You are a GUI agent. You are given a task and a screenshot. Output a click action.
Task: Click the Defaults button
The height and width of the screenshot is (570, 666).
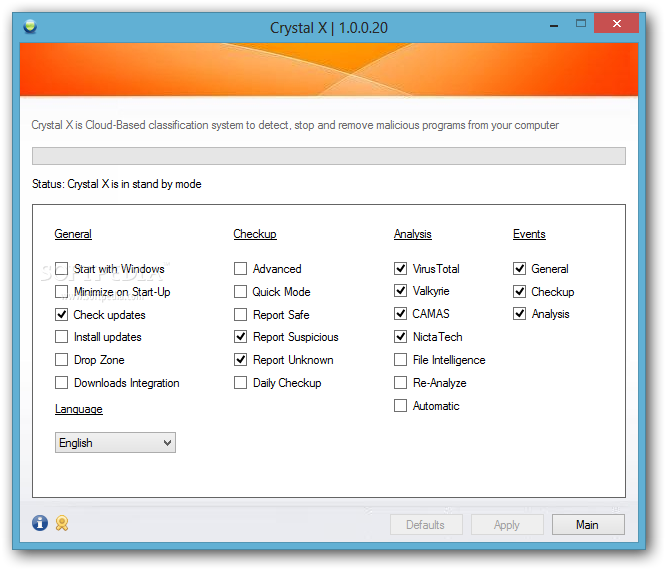(x=426, y=525)
